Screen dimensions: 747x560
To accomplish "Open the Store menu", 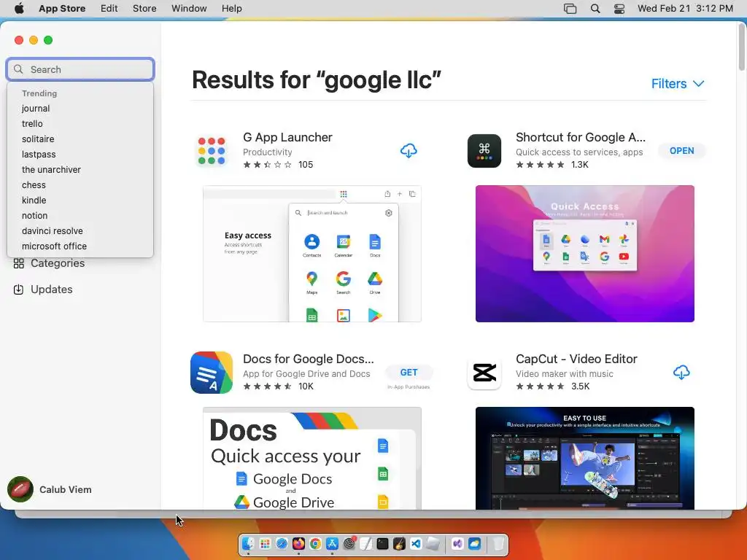I will 144,9.
